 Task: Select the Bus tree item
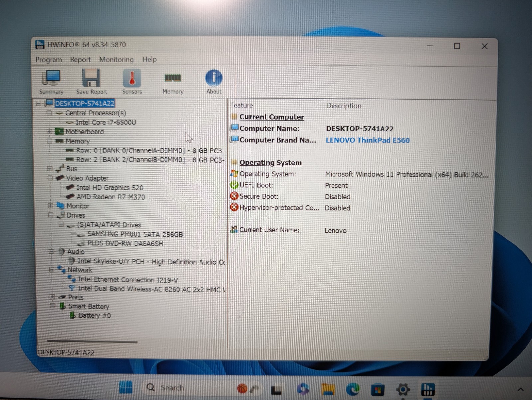[71, 169]
